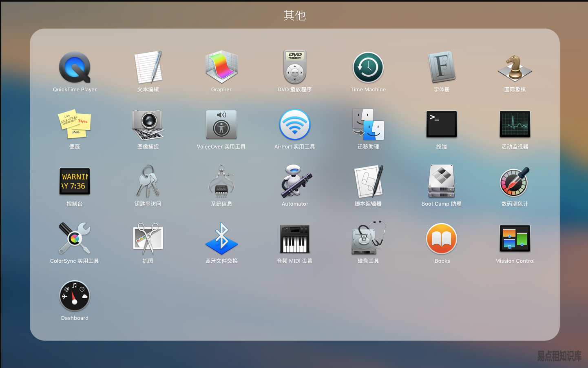Open ColorSync 实用工具 icon

pyautogui.click(x=75, y=239)
